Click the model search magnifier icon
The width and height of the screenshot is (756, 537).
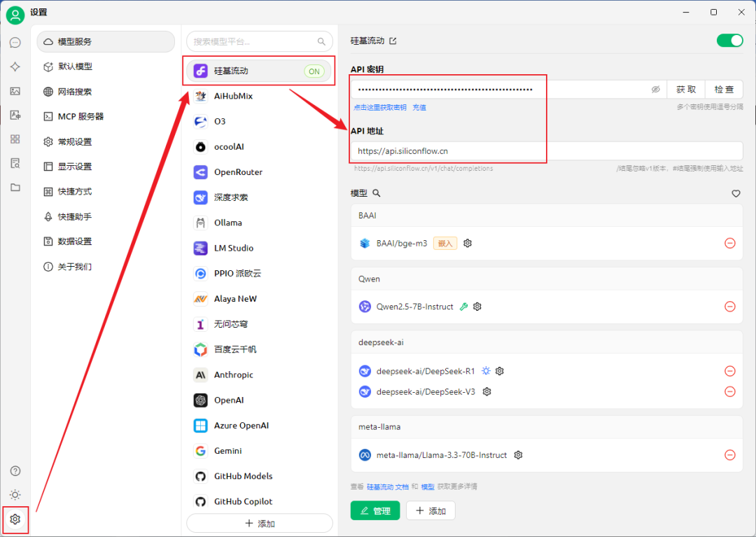point(377,193)
